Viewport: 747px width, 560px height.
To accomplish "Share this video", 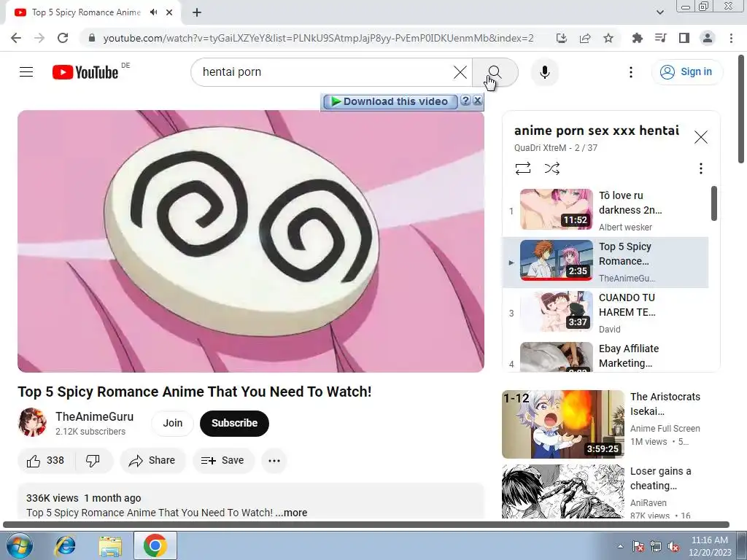I will pyautogui.click(x=152, y=461).
